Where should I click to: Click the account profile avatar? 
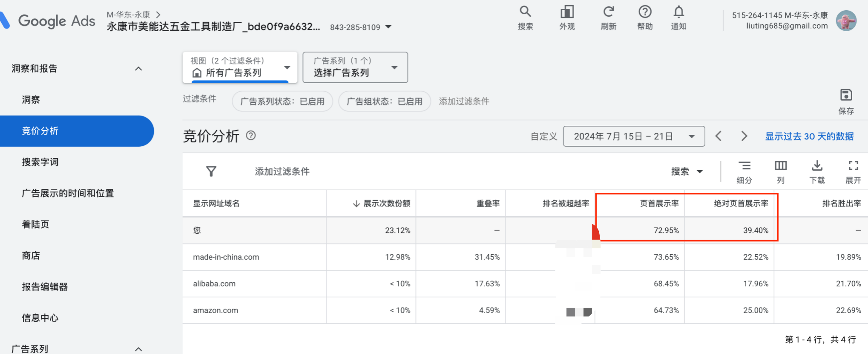click(x=846, y=20)
